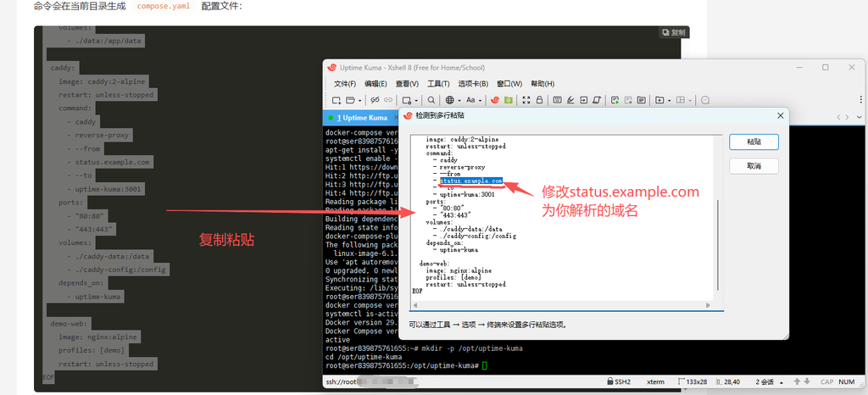Open the 工具(T) menu

click(438, 84)
